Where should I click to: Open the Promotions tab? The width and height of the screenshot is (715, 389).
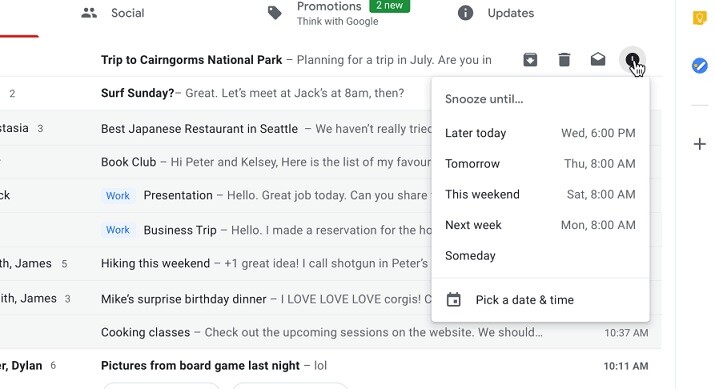338,13
